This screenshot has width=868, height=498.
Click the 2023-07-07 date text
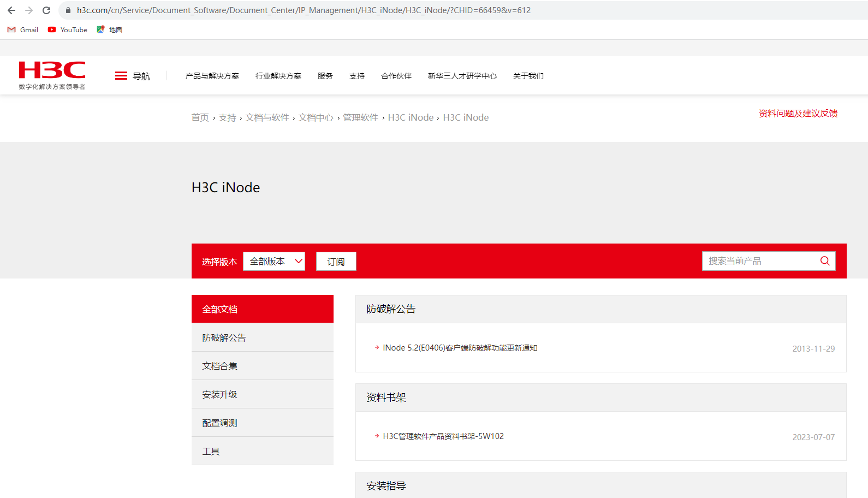click(813, 437)
